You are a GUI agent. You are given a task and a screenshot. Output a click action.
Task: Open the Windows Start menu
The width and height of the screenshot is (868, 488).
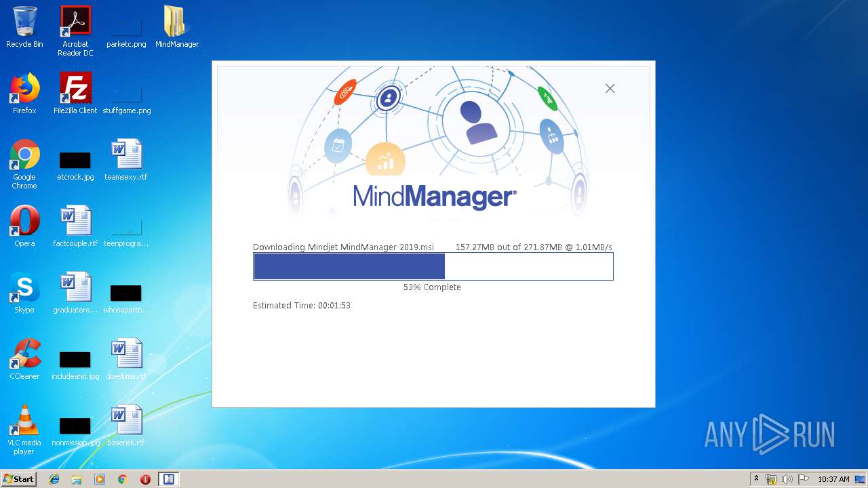click(18, 479)
